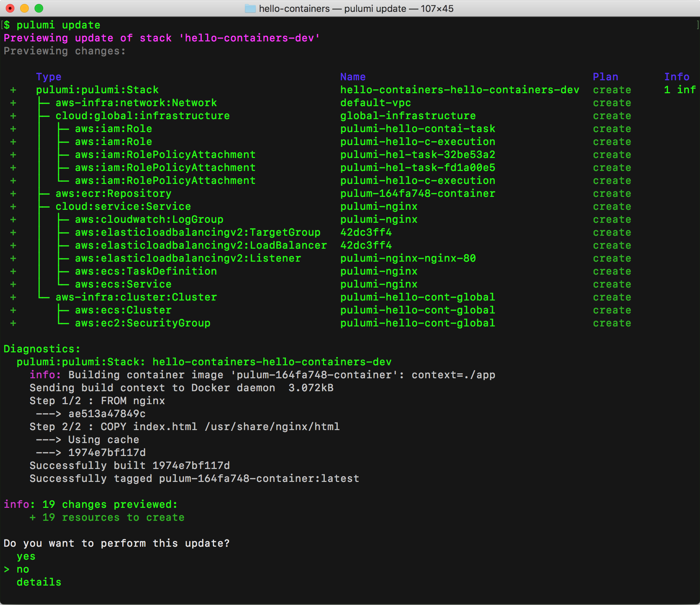Click the red close window button
Screen dimensions: 700x605
pos(10,8)
